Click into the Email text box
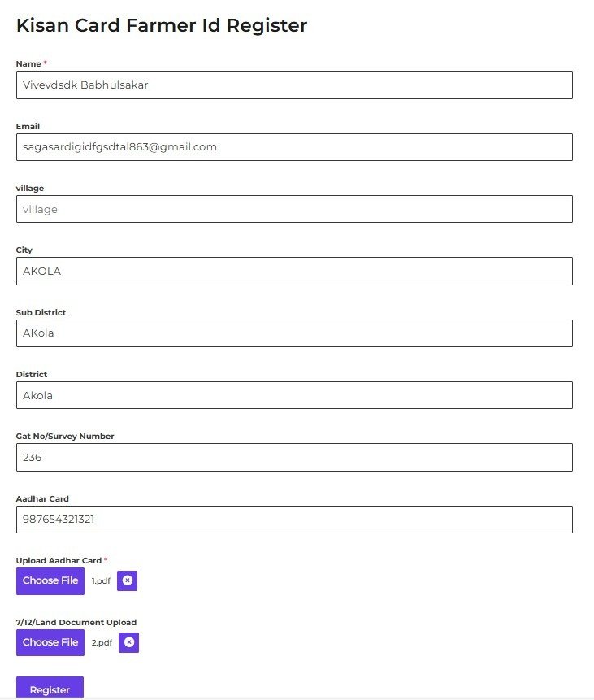Screen dimensions: 594x700 294,147
